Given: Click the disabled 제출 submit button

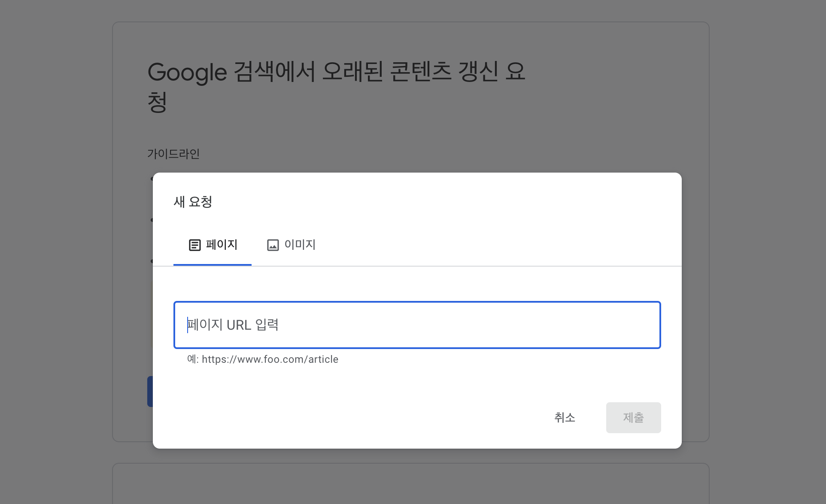Looking at the screenshot, I should click(x=633, y=417).
